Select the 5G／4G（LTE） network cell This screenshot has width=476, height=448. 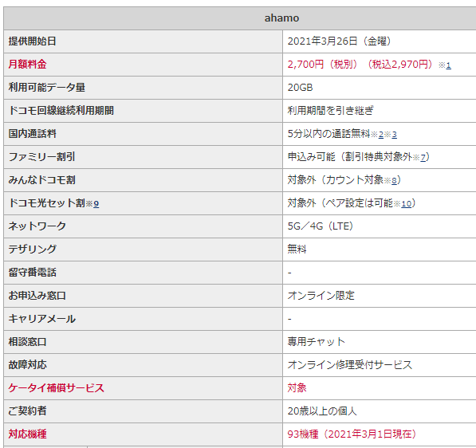380,226
